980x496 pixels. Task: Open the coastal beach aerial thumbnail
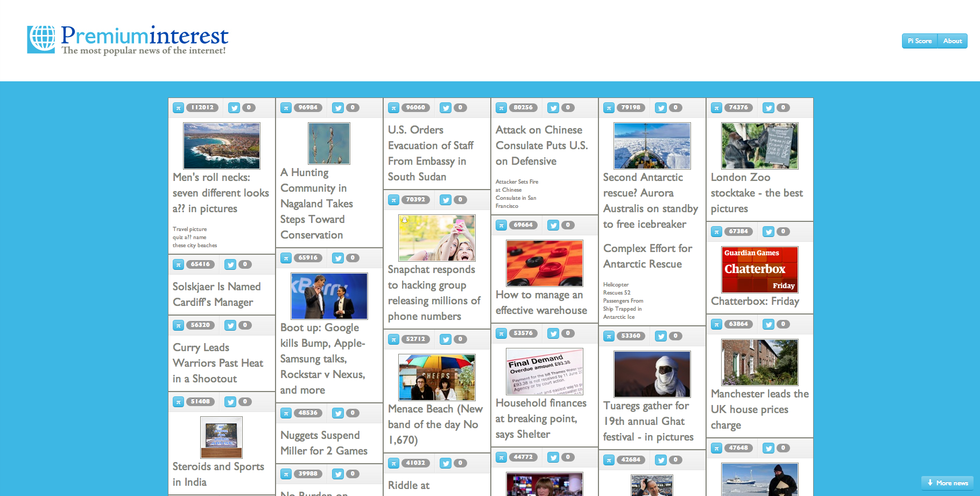[x=222, y=145]
